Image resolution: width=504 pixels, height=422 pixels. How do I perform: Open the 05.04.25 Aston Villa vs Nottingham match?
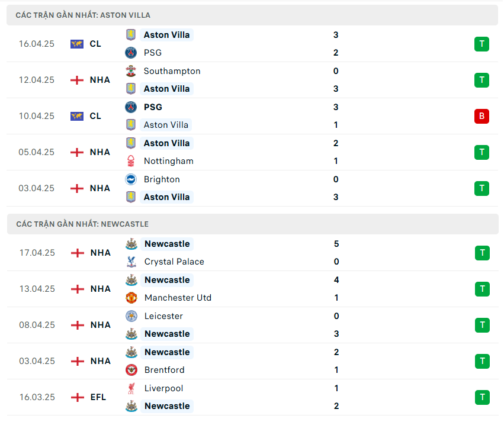tap(237, 152)
